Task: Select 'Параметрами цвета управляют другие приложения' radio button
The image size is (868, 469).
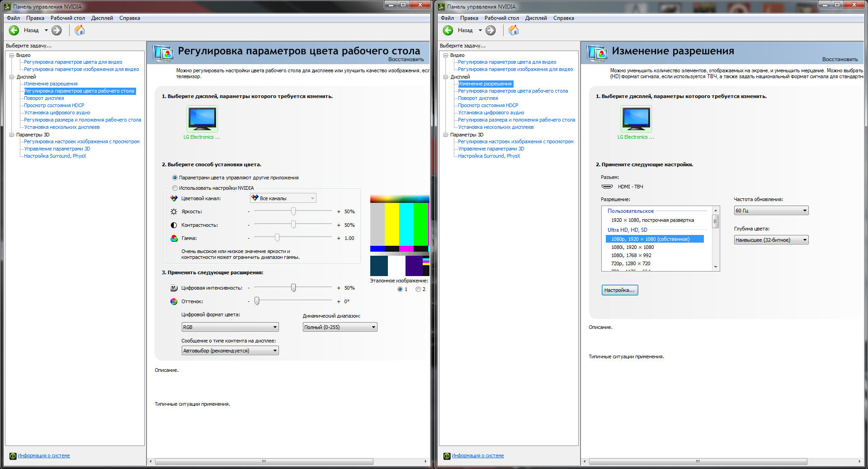Action: [175, 178]
